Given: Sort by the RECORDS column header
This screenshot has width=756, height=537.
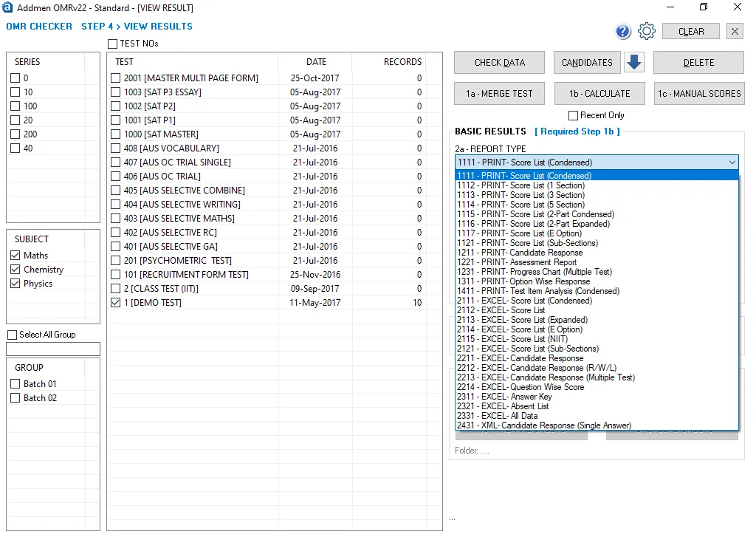Looking at the screenshot, I should point(402,62).
